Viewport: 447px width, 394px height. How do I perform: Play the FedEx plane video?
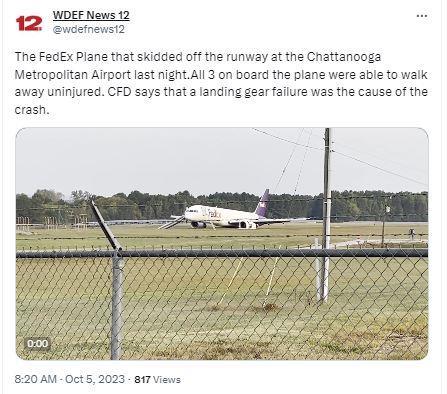tap(222, 244)
